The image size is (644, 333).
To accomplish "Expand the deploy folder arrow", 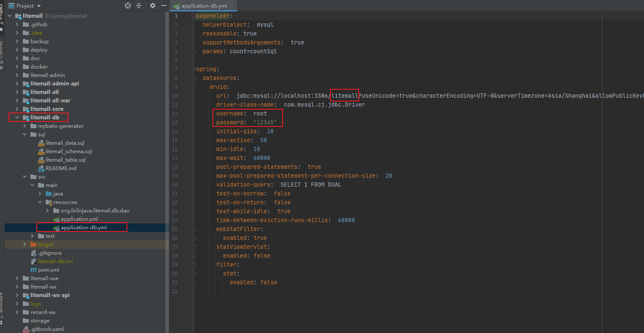I will coord(17,50).
